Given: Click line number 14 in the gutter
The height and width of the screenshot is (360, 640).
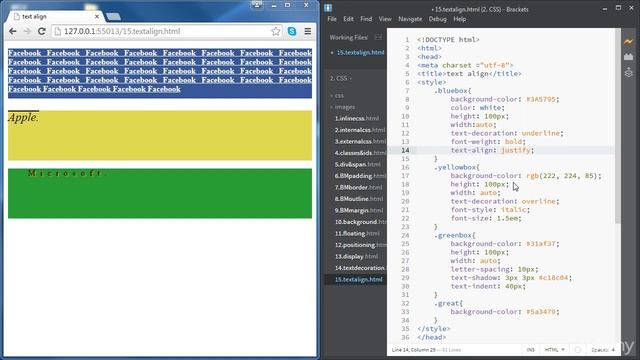Looking at the screenshot, I should (405, 150).
